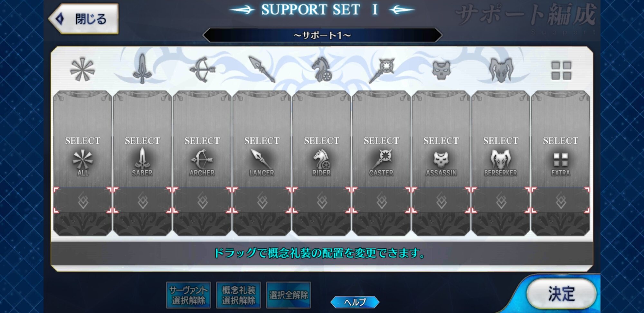Pick the craft essence slot under EXTRA
The height and width of the screenshot is (313, 644).
point(561,200)
